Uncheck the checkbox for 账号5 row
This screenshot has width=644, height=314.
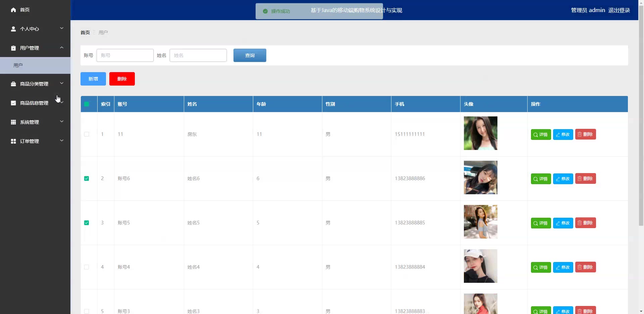coord(87,223)
